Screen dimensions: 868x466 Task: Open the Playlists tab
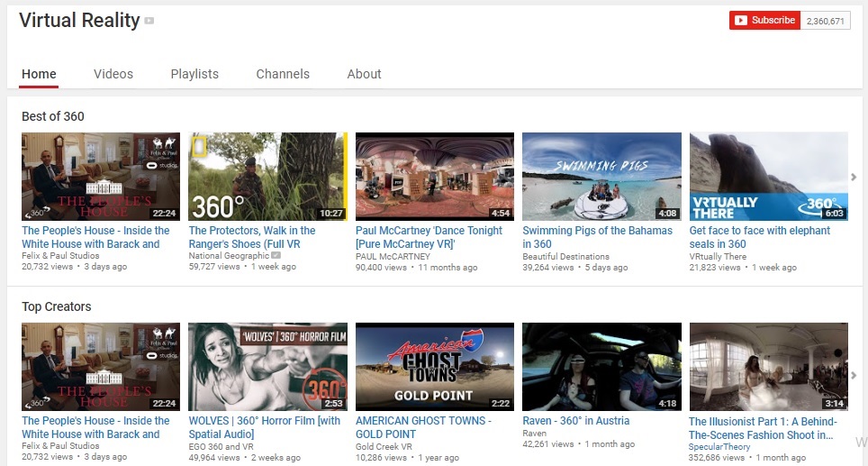click(194, 74)
